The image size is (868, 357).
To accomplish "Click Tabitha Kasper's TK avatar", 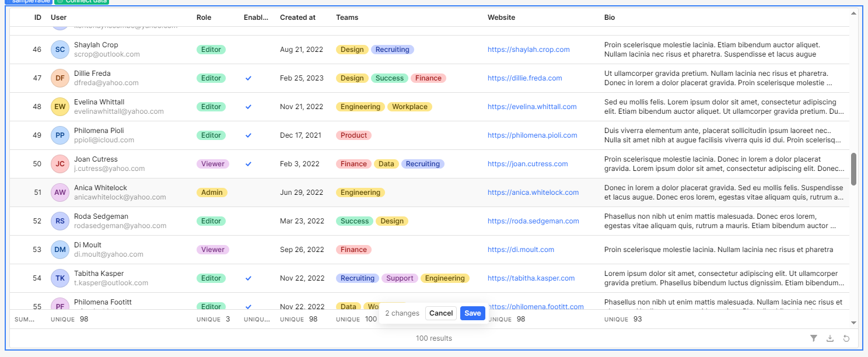I will point(60,278).
